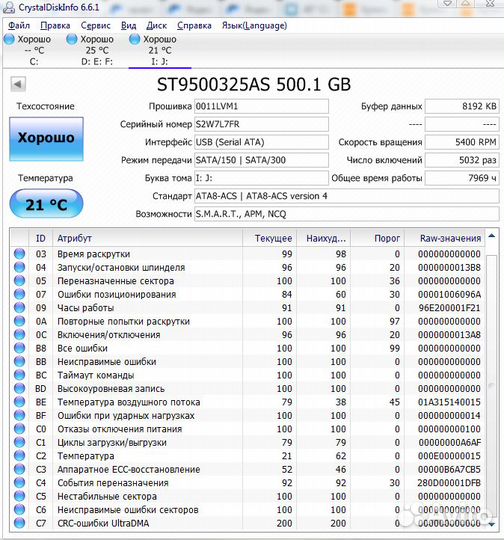Click status icon for События переназначения
504x540 pixels.
point(20,482)
